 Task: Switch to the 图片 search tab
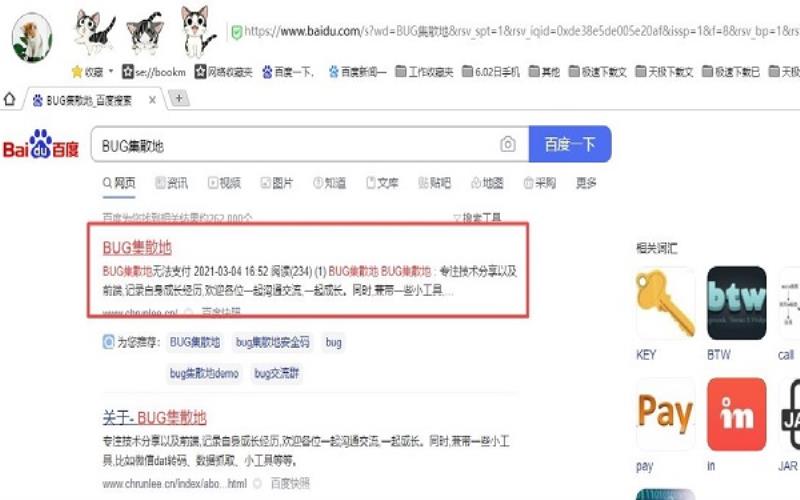click(277, 183)
